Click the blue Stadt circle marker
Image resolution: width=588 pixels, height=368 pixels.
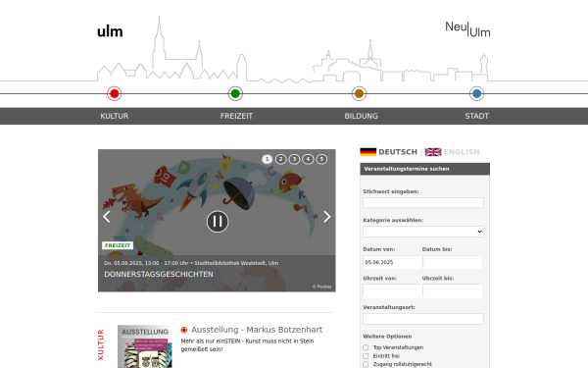pos(476,93)
